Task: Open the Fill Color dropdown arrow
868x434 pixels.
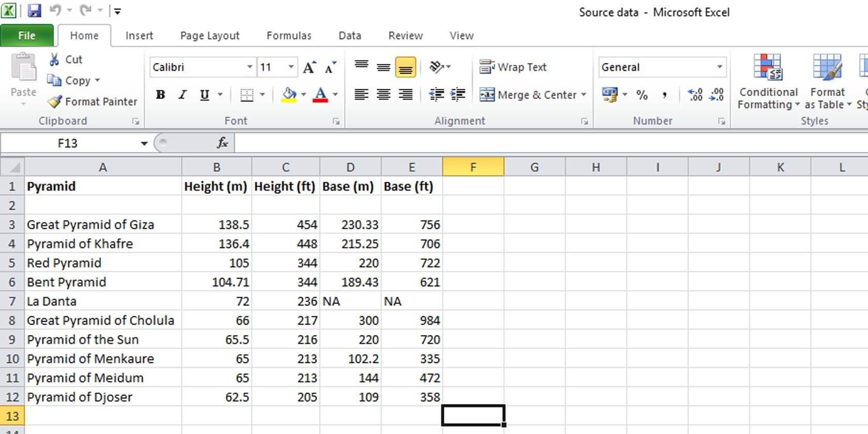Action: click(x=303, y=95)
